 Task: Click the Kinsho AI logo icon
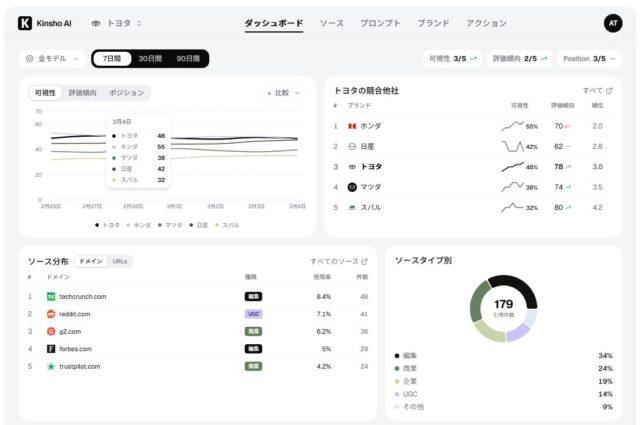pyautogui.click(x=25, y=23)
